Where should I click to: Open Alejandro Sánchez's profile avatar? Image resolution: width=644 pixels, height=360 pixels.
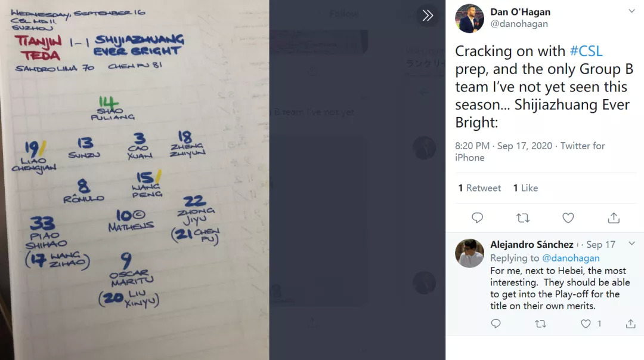(x=469, y=253)
